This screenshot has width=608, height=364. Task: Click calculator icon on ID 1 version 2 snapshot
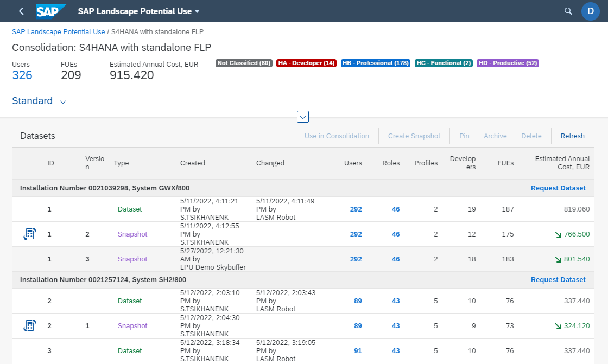(29, 234)
